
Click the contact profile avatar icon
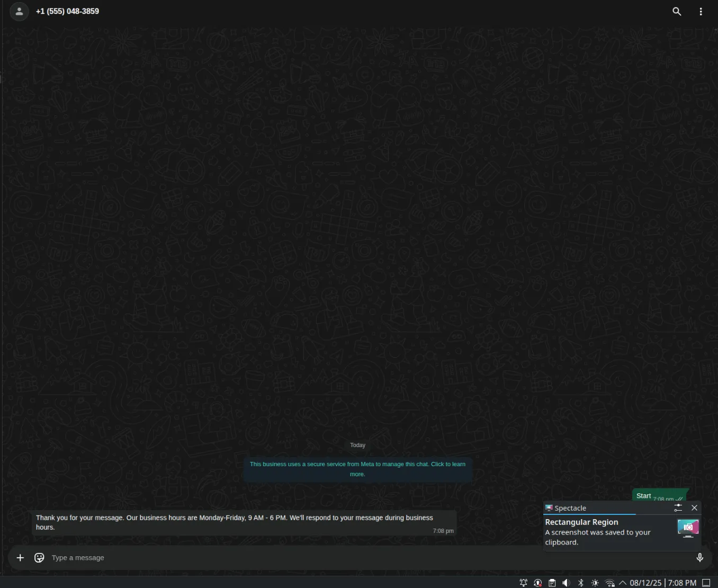19,11
